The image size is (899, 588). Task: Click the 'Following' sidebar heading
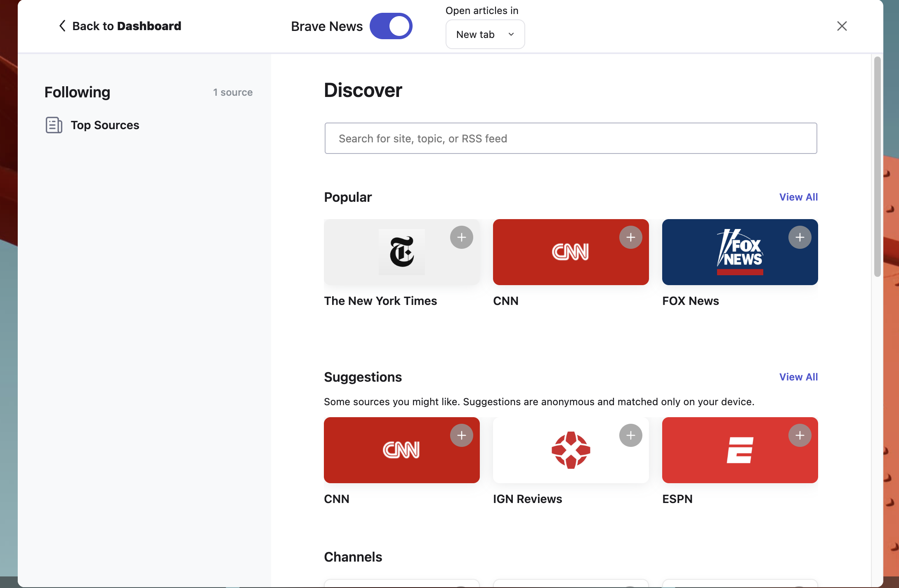pyautogui.click(x=77, y=92)
